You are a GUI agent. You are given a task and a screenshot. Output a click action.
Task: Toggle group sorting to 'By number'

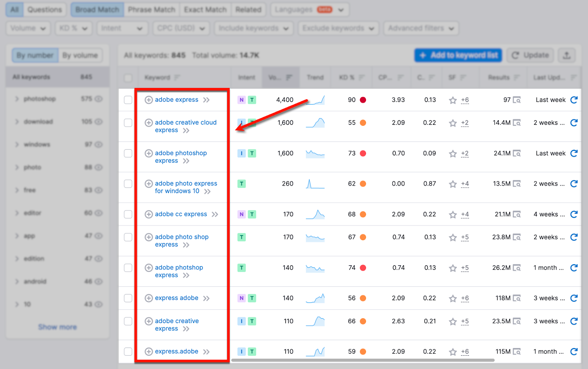coord(35,56)
